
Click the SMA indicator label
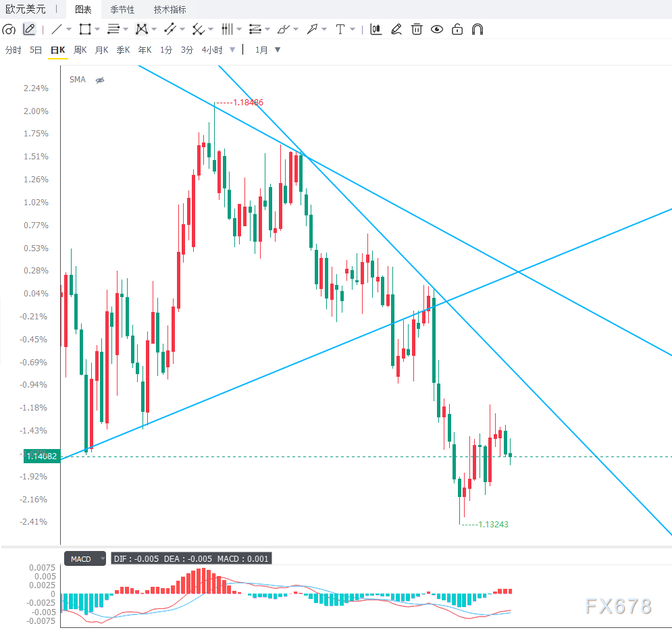click(78, 80)
